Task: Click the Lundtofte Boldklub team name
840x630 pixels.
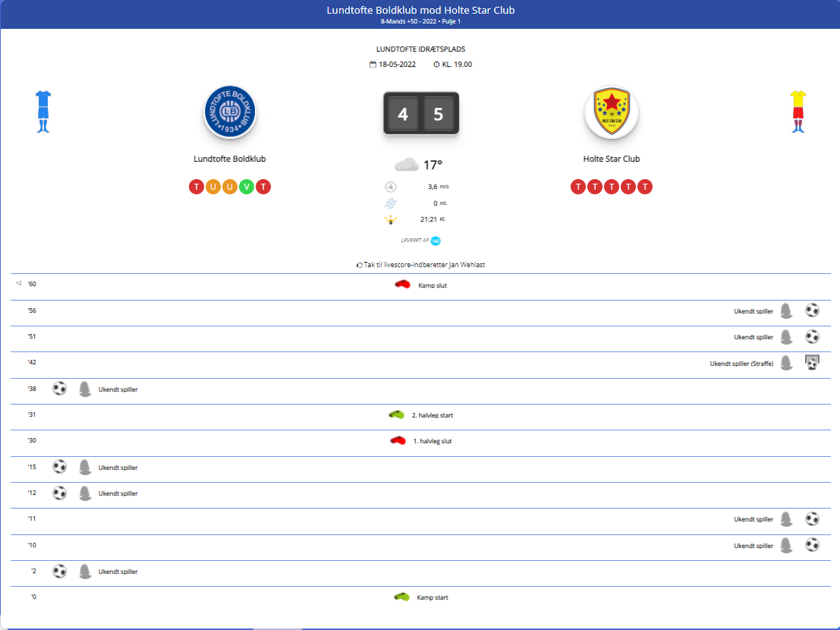Action: [x=230, y=159]
